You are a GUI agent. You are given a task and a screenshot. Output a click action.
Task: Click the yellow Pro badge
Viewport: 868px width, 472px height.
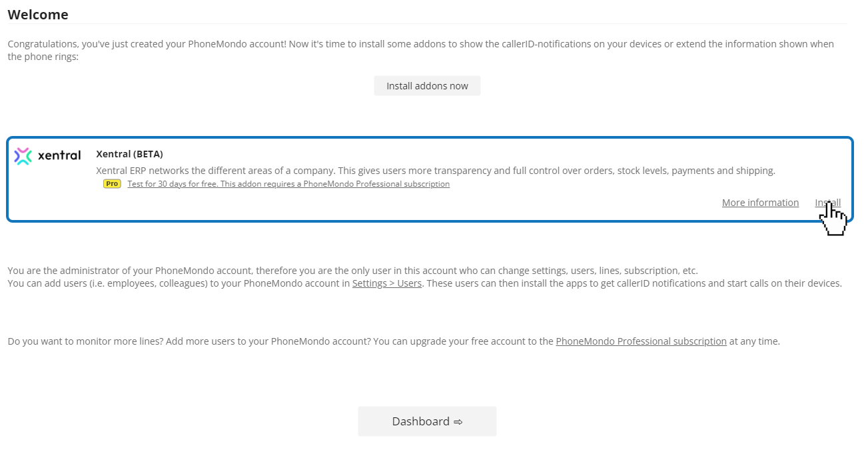pyautogui.click(x=112, y=184)
